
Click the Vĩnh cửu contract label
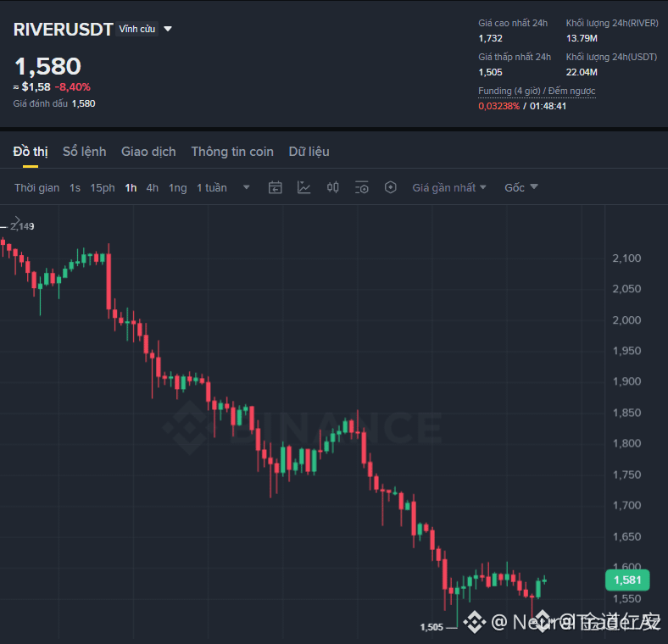click(x=136, y=29)
